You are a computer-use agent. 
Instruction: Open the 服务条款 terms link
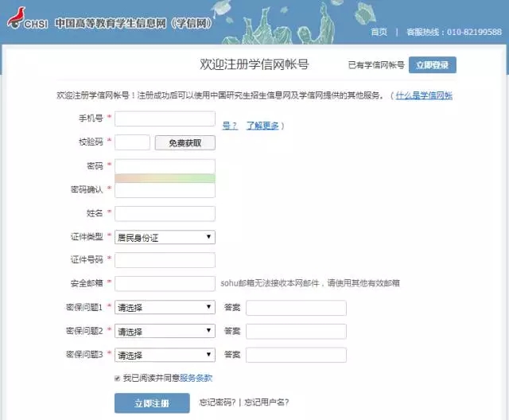point(196,379)
